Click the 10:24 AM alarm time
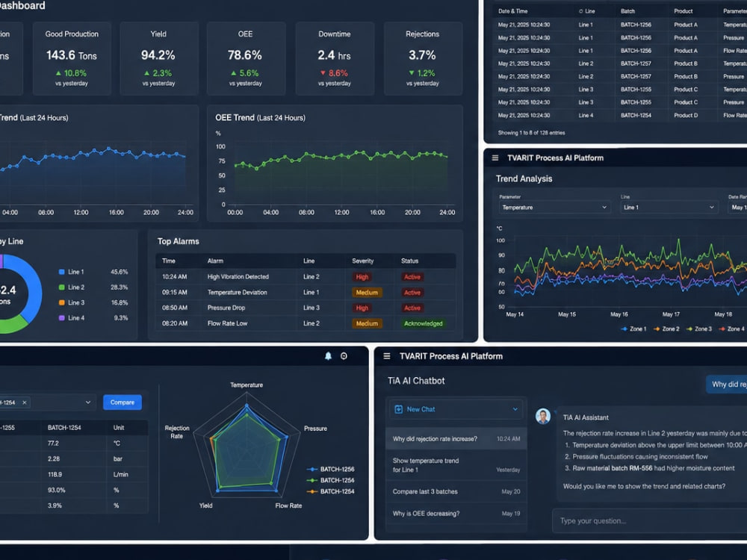 [174, 277]
